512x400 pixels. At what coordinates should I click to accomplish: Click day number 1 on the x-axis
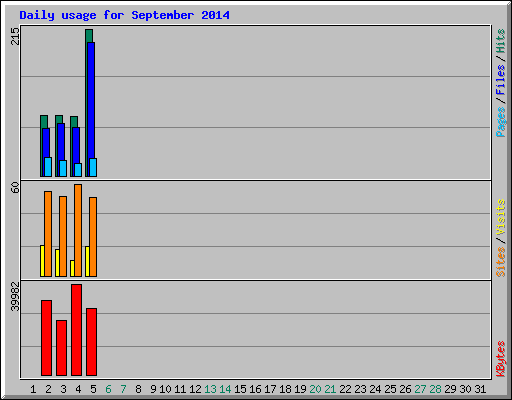pos(33,389)
